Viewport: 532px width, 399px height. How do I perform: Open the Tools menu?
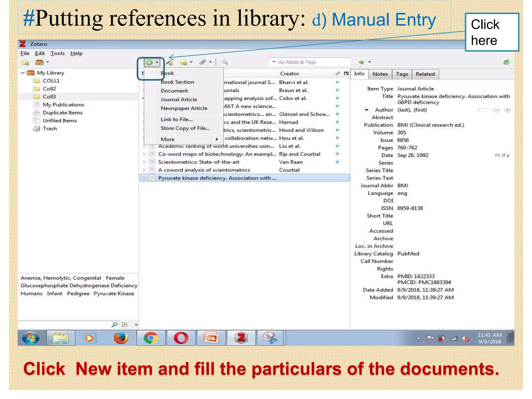click(57, 53)
